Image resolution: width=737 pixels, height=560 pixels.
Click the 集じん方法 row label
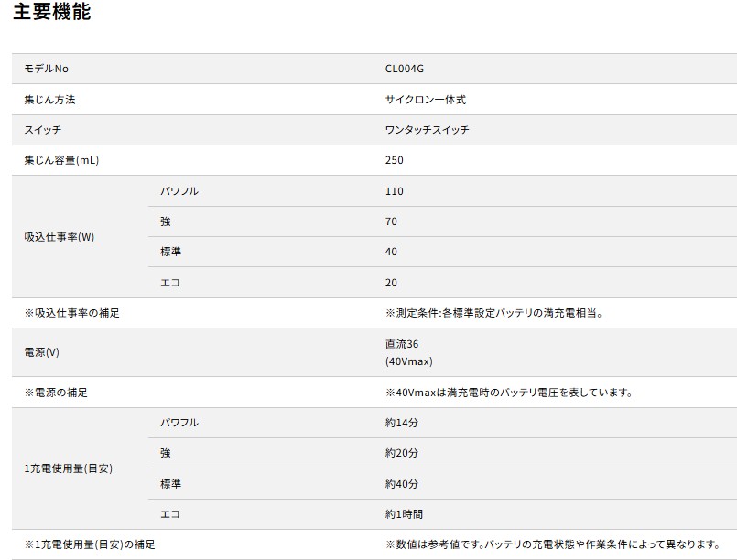[x=49, y=100]
